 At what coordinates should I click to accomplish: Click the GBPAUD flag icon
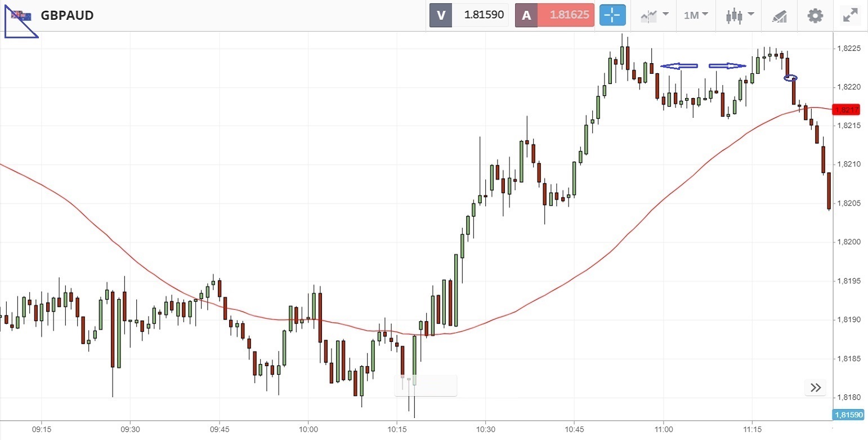pyautogui.click(x=22, y=15)
